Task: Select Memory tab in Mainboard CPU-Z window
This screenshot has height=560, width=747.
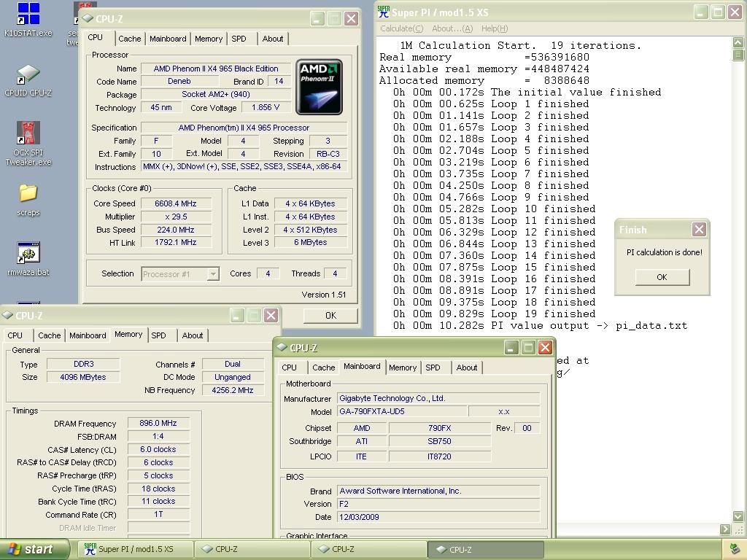Action: pyautogui.click(x=403, y=367)
